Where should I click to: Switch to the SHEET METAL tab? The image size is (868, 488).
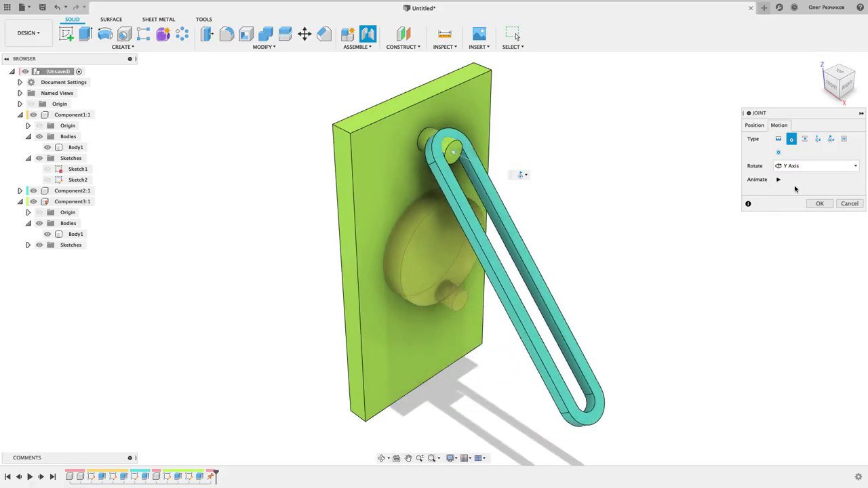tap(158, 20)
